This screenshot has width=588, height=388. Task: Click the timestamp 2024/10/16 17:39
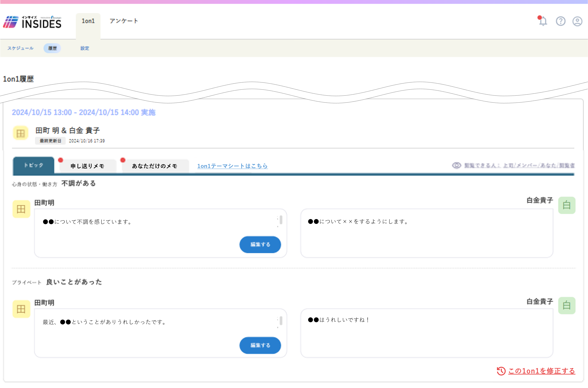coord(87,141)
